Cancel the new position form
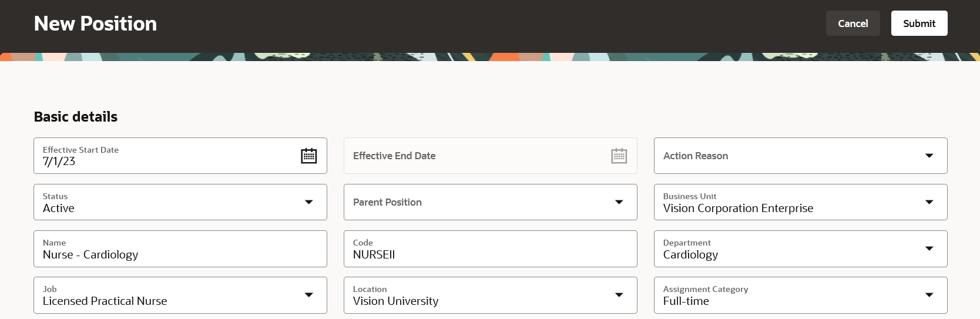Image resolution: width=980 pixels, height=319 pixels. pyautogui.click(x=853, y=23)
